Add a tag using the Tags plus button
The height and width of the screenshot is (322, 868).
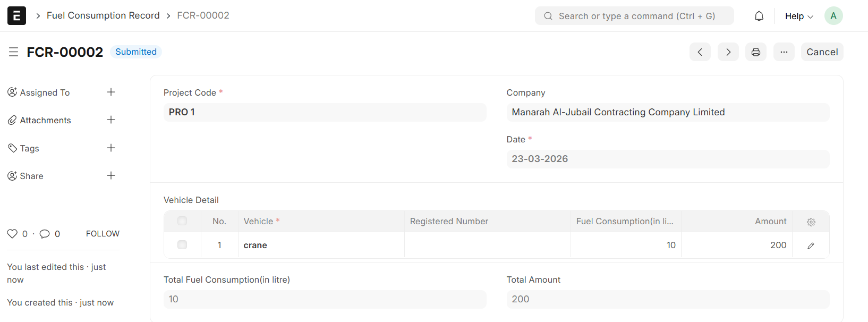(x=111, y=148)
